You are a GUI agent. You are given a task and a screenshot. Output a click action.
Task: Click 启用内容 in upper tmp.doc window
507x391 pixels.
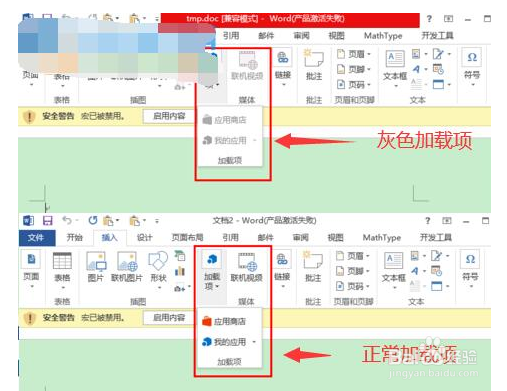(169, 116)
